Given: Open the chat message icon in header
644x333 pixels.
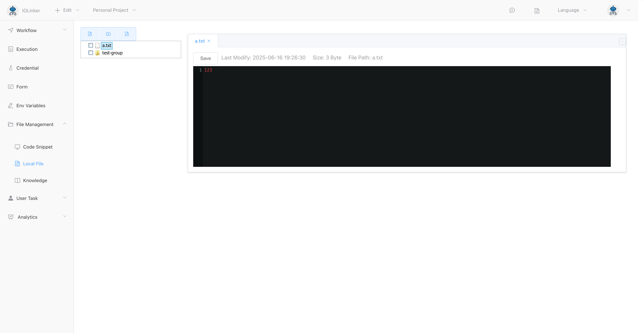Looking at the screenshot, I should (x=512, y=10).
